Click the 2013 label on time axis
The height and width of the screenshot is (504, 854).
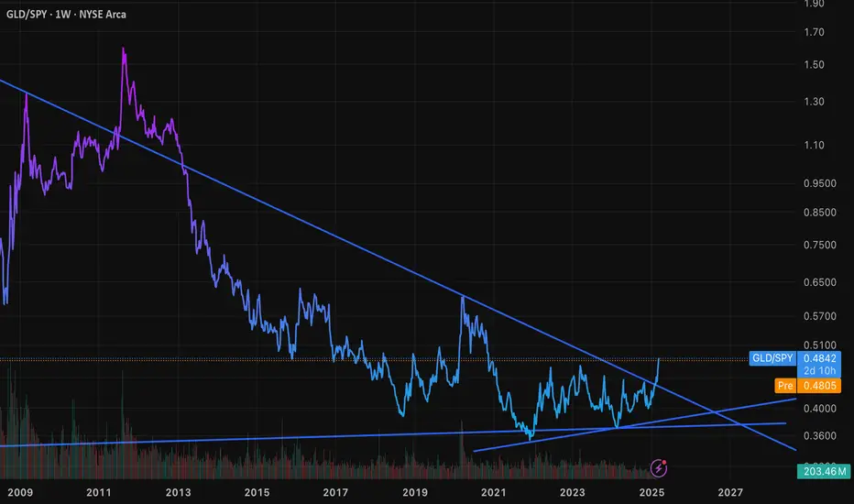pyautogui.click(x=178, y=493)
